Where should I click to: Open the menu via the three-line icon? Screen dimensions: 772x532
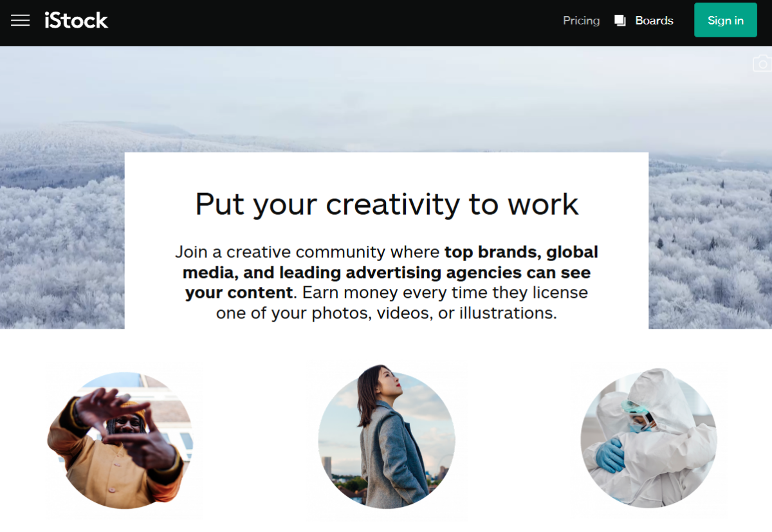point(21,20)
